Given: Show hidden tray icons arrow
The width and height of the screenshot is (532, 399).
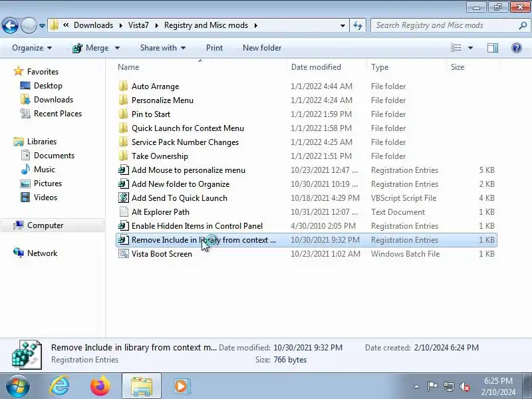Looking at the screenshot, I should (417, 386).
